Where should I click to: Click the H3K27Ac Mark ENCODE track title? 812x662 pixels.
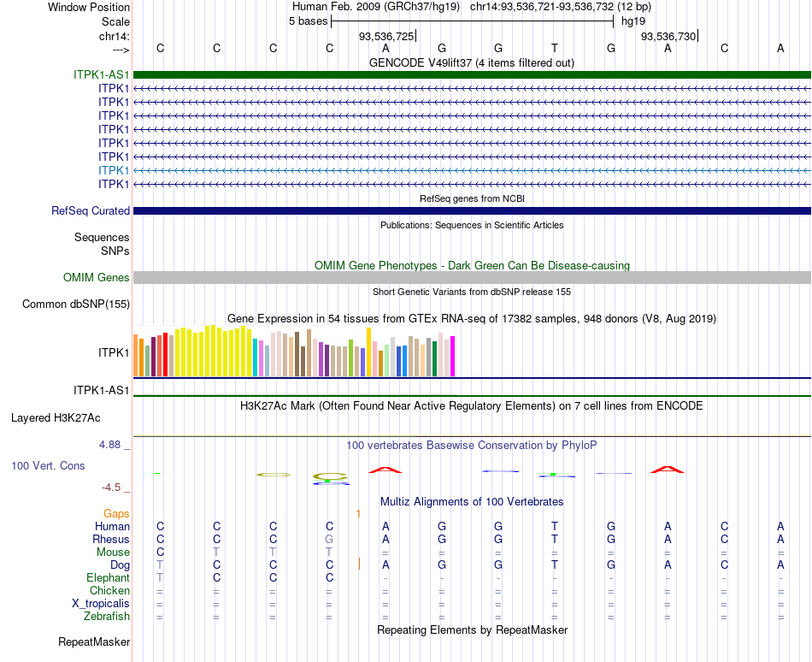472,405
